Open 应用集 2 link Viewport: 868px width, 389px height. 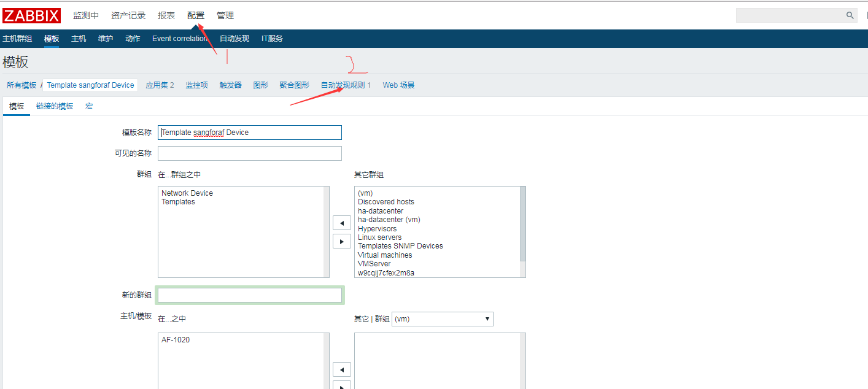click(160, 85)
